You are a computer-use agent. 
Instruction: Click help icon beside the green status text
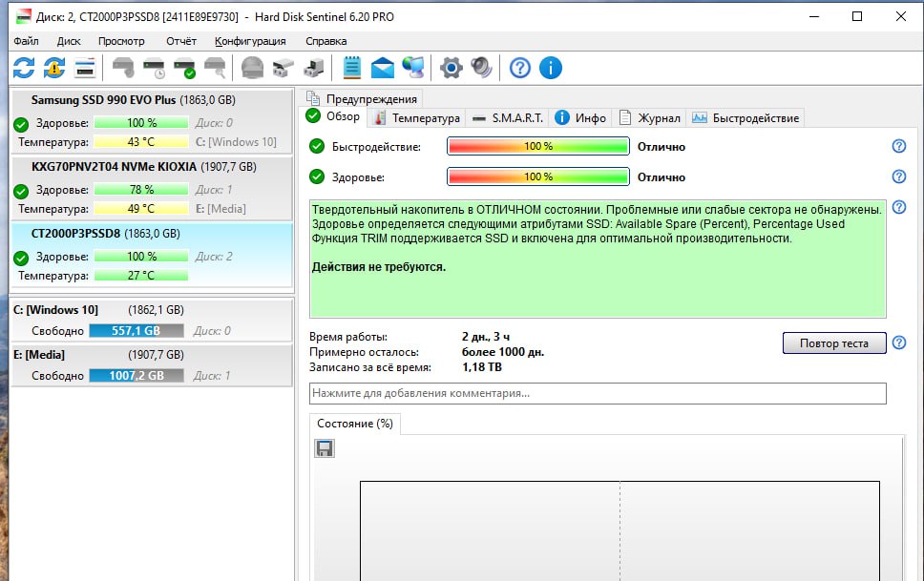pyautogui.click(x=898, y=207)
